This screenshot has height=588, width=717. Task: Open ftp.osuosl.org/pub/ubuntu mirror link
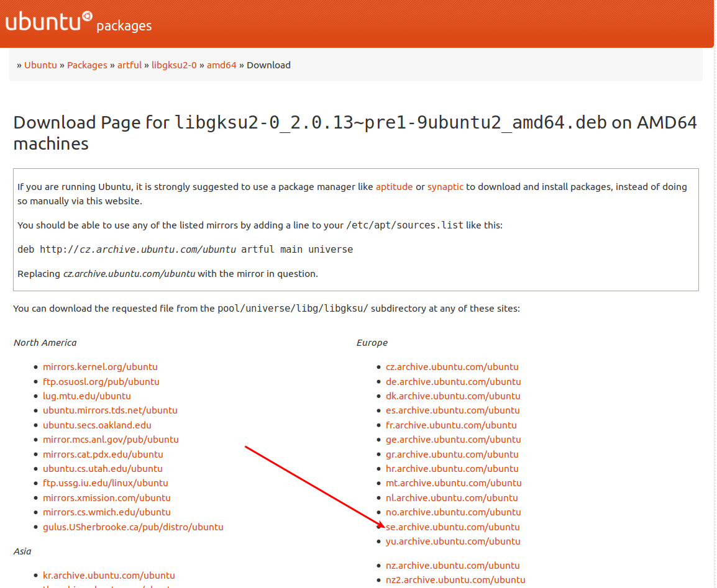pos(101,381)
